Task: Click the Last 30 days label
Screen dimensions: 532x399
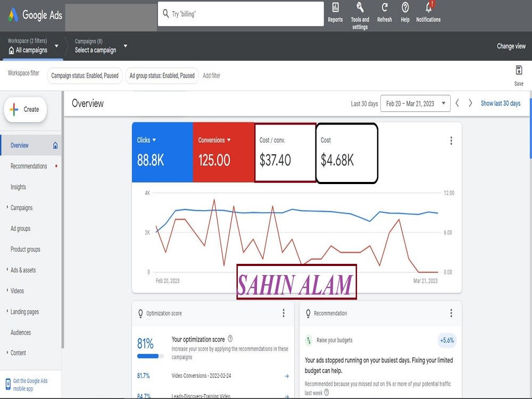Action: (364, 104)
